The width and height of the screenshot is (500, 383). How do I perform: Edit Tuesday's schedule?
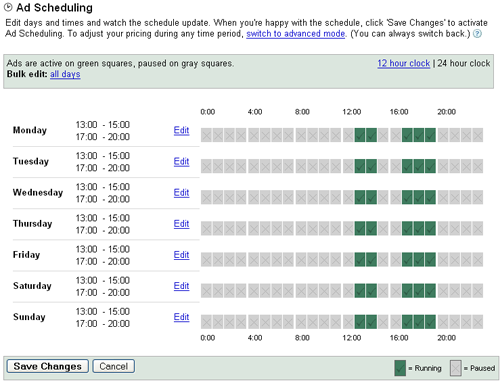tap(181, 162)
